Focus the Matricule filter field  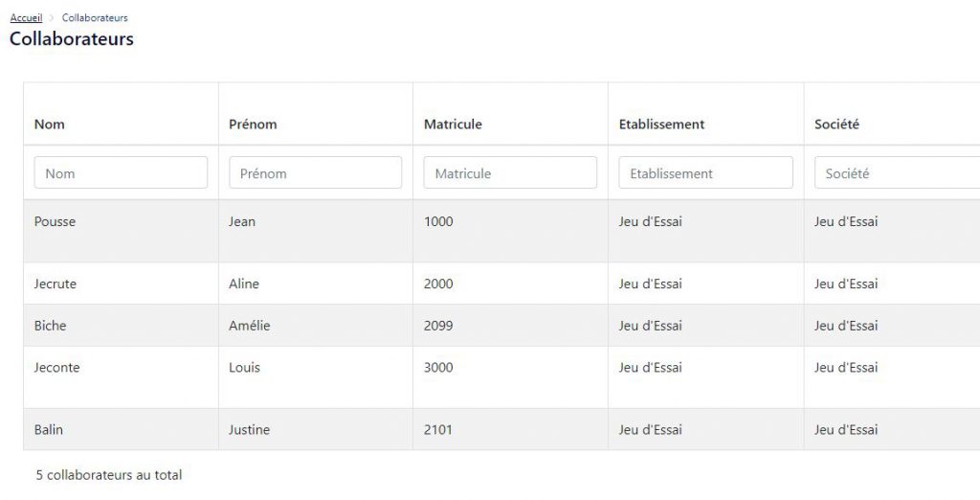tap(510, 172)
